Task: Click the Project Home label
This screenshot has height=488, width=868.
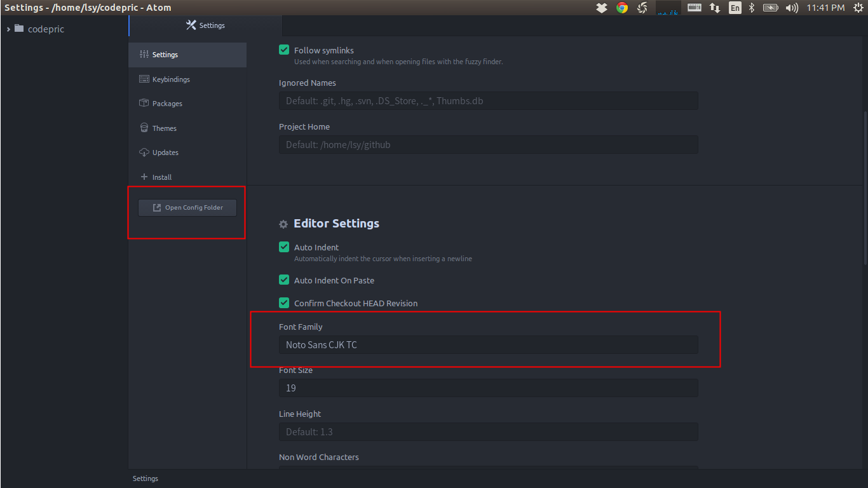Action: click(x=304, y=126)
